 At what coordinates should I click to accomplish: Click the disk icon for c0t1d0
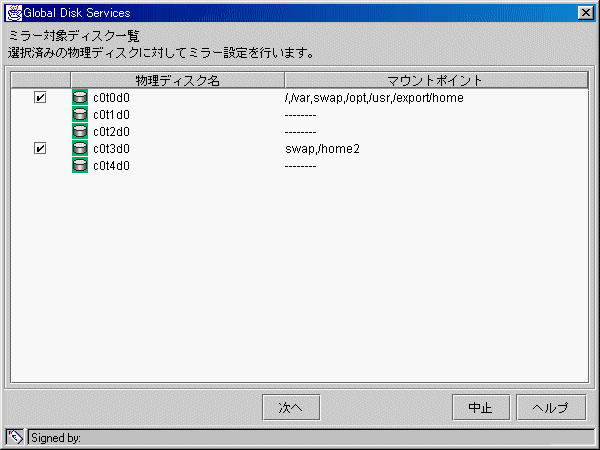coord(80,114)
